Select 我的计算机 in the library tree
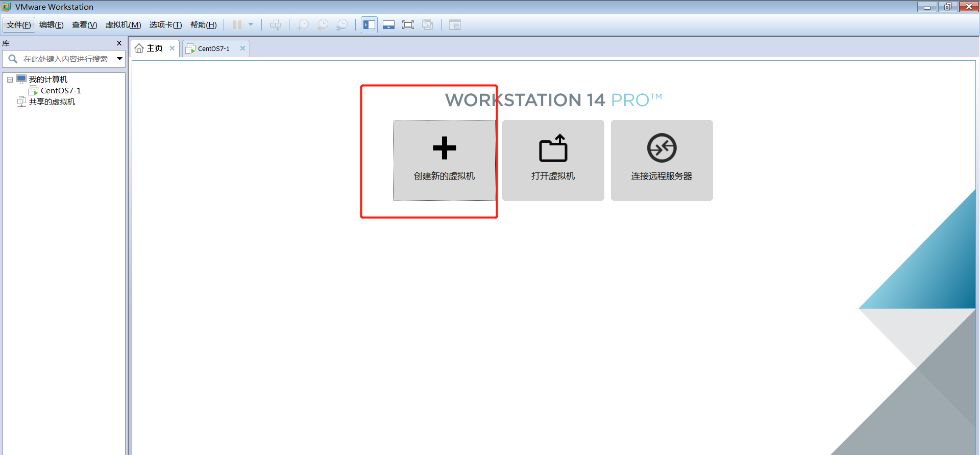980x455 pixels. 48,79
